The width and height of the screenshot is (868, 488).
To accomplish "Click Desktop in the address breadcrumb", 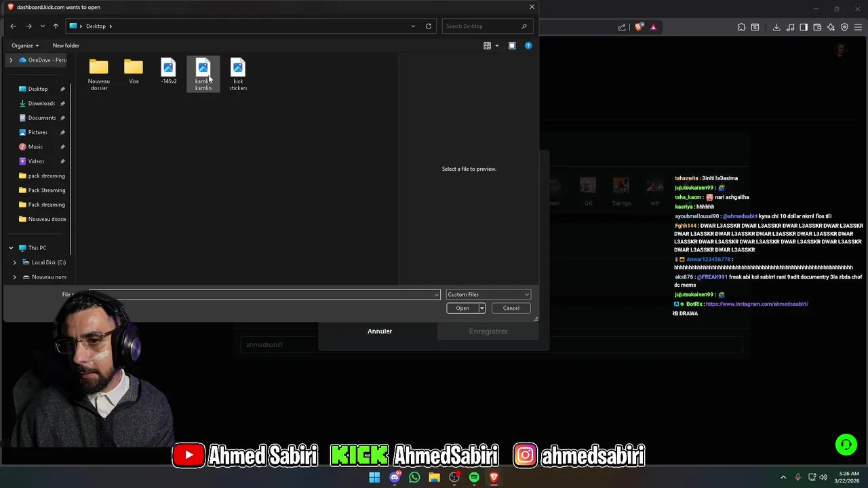I will pos(96,26).
